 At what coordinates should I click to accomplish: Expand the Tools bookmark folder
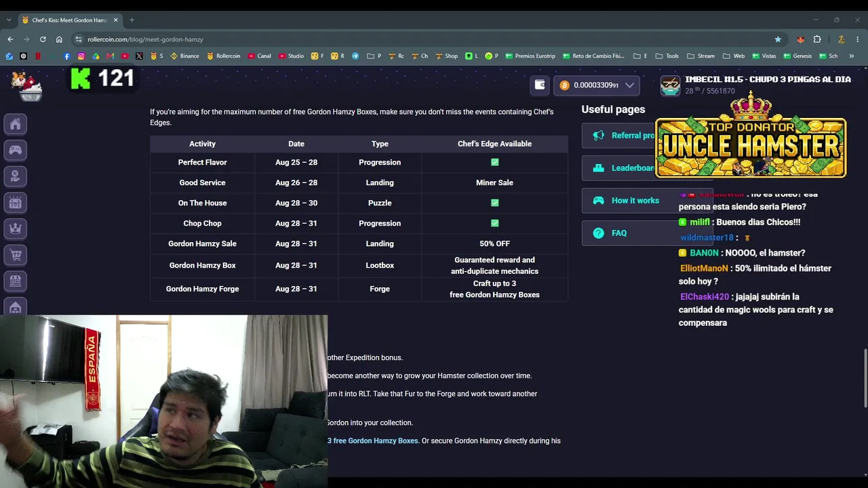click(667, 56)
